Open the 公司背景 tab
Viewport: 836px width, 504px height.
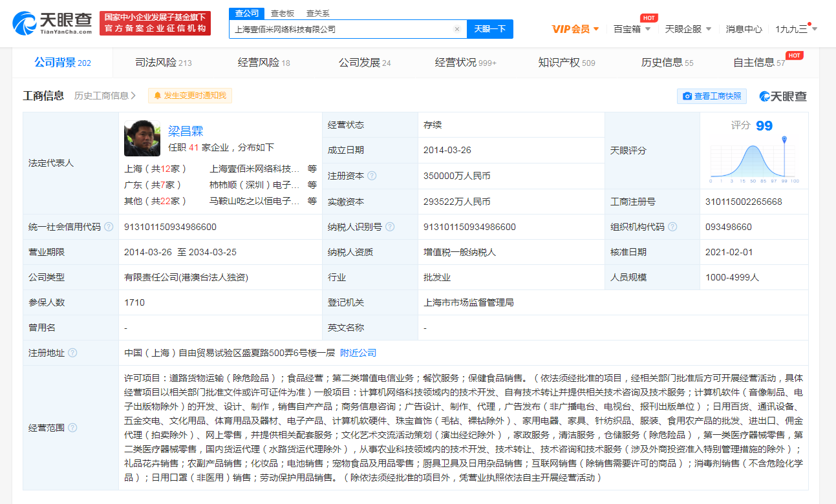click(x=63, y=63)
